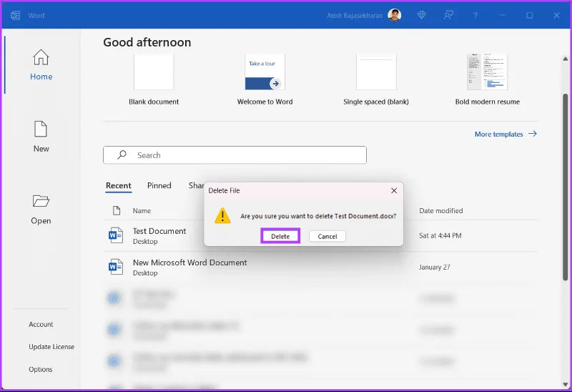Viewport: 572px width, 392px height.
Task: Select the Test Document file name
Action: (x=159, y=231)
